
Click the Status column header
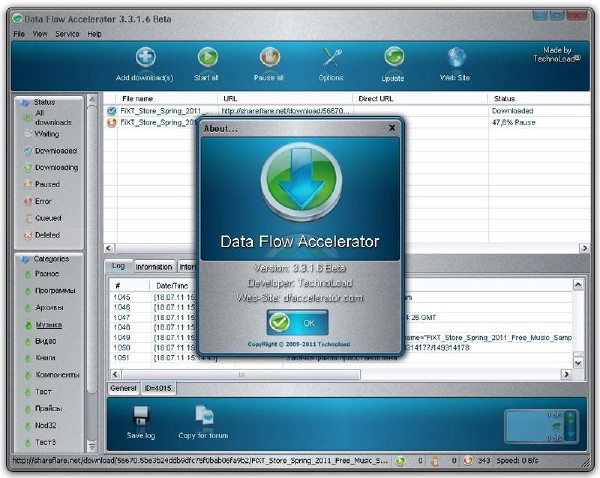(505, 99)
